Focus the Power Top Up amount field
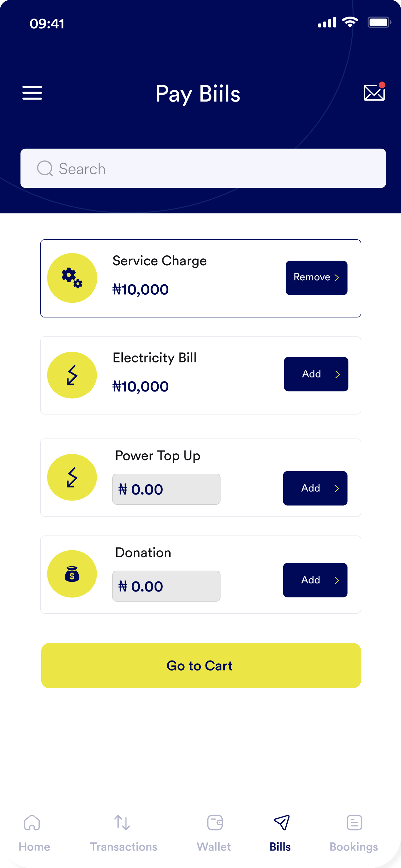Screen dimensions: 401x868 (x=166, y=489)
